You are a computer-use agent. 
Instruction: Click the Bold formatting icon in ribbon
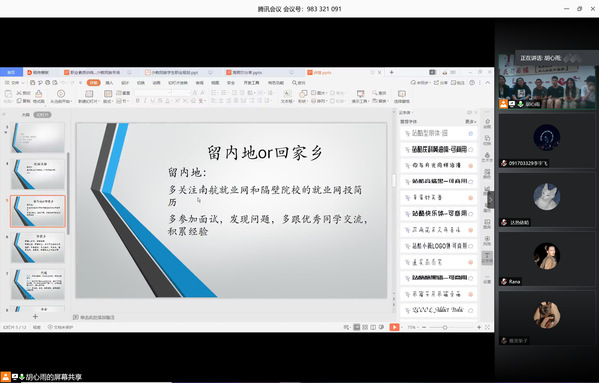tap(138, 101)
